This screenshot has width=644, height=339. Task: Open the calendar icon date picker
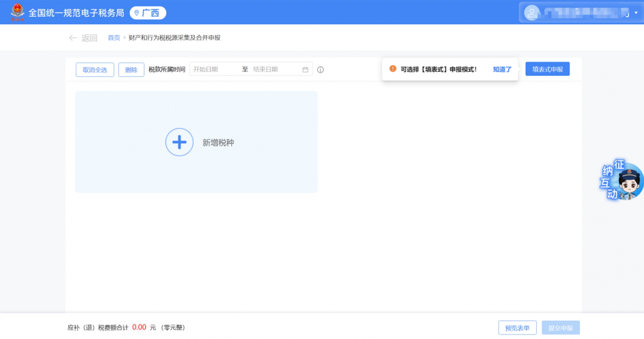point(305,69)
